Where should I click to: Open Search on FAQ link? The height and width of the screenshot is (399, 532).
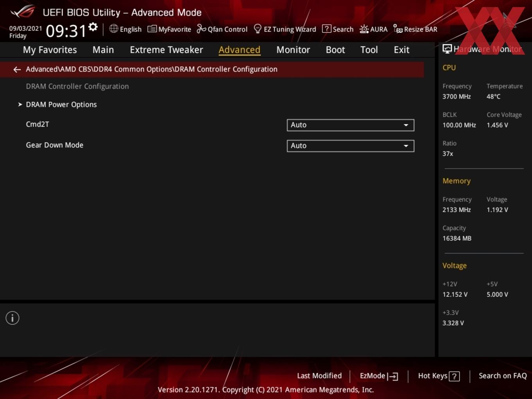(x=503, y=376)
